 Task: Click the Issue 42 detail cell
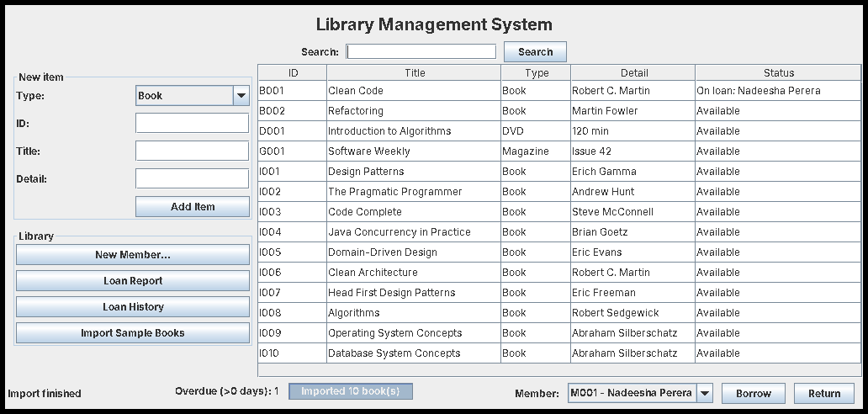633,151
